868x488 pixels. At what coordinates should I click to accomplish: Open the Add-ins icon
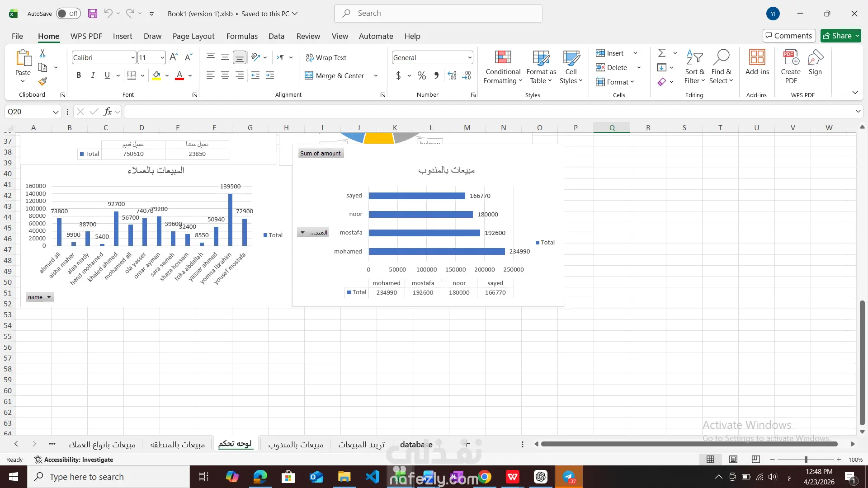[757, 63]
